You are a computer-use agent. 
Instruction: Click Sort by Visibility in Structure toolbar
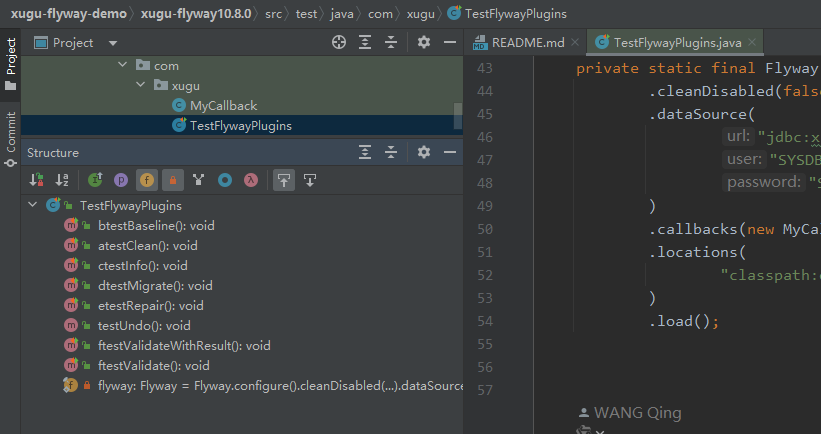(x=38, y=180)
